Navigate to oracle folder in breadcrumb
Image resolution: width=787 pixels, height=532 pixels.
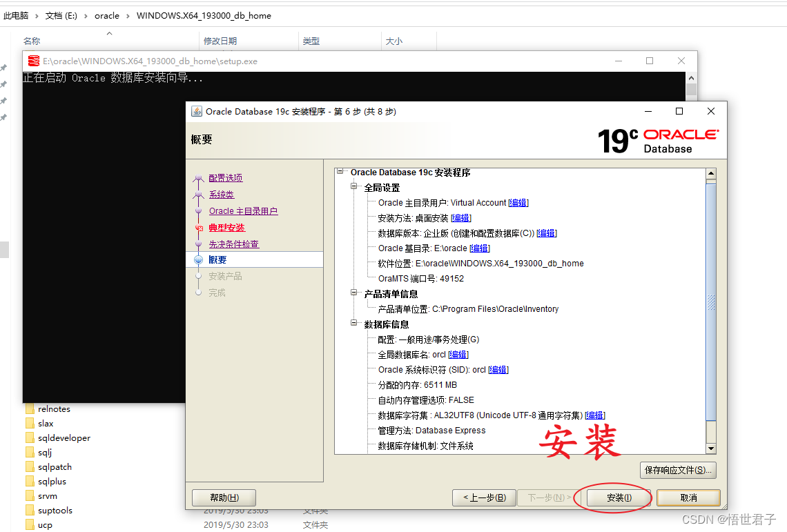pyautogui.click(x=107, y=16)
